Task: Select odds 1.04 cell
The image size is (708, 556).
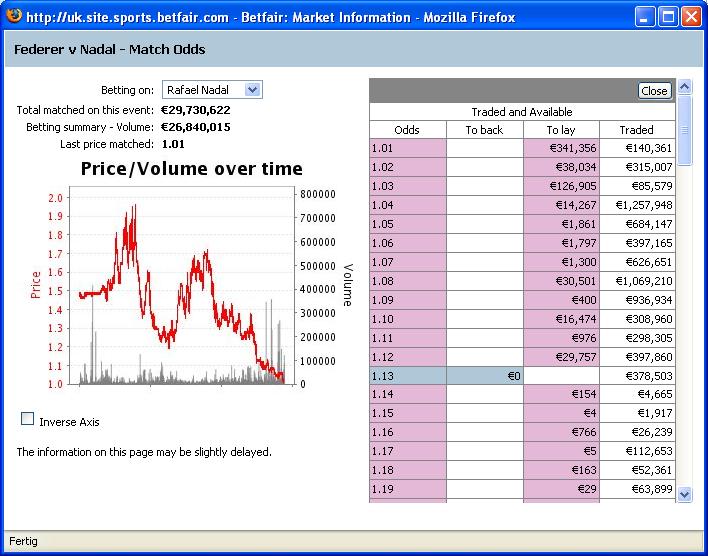Action: click(x=408, y=205)
